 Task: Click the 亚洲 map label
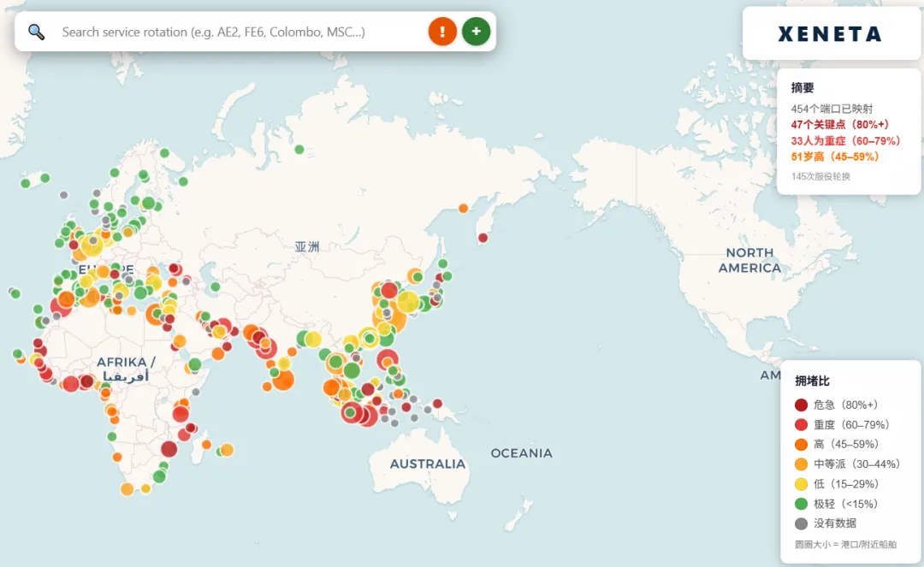click(307, 246)
